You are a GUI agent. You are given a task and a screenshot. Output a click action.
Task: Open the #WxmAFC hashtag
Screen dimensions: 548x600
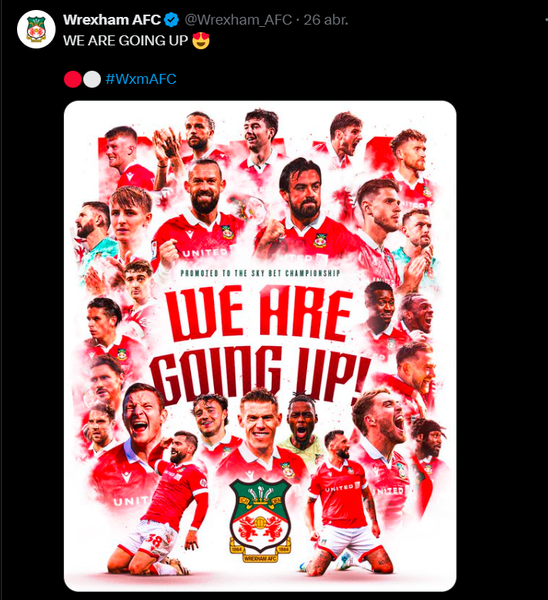point(141,79)
